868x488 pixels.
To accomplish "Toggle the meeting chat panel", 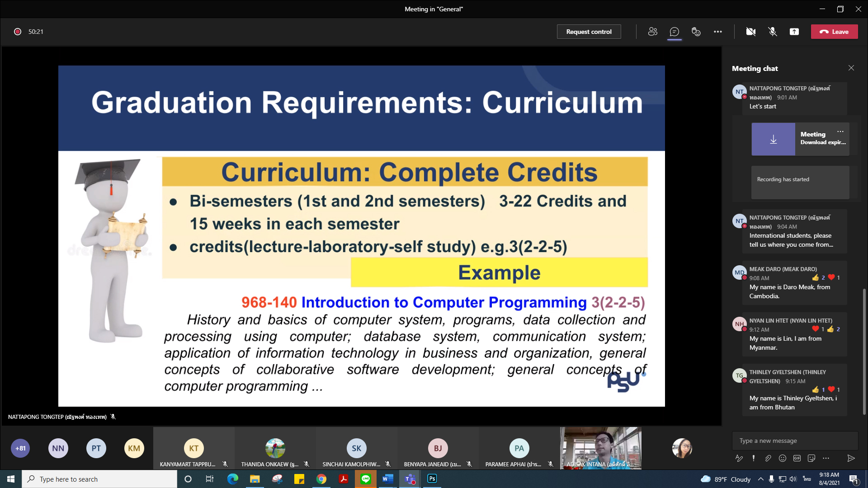I will [x=674, y=32].
